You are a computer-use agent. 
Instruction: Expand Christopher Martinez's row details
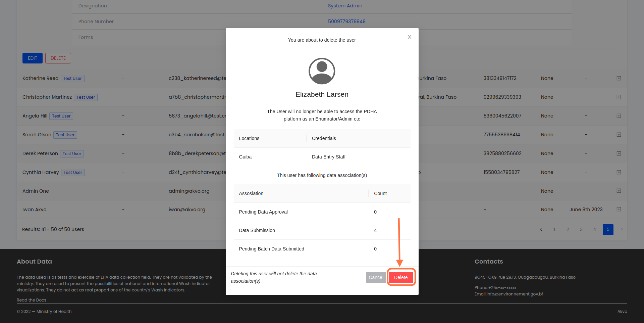pyautogui.click(x=619, y=97)
